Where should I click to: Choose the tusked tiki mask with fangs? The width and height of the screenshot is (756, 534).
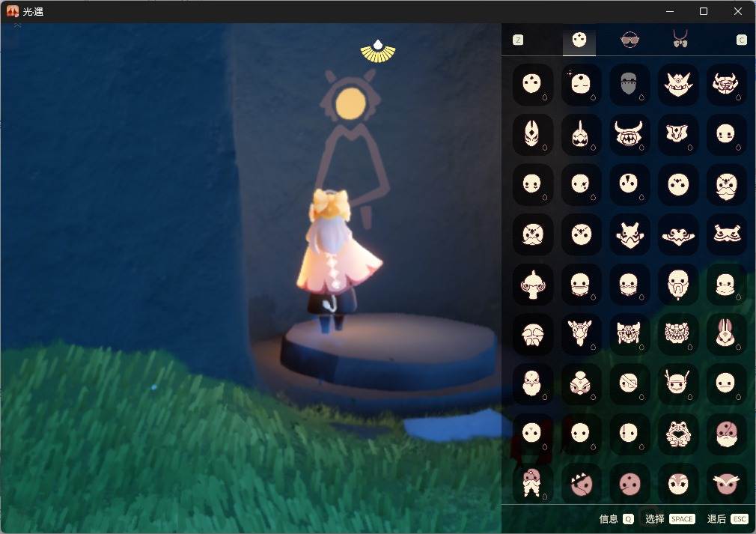tap(629, 334)
